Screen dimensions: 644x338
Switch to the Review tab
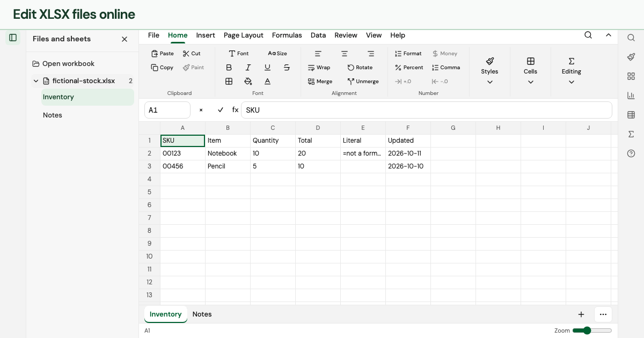click(x=346, y=35)
